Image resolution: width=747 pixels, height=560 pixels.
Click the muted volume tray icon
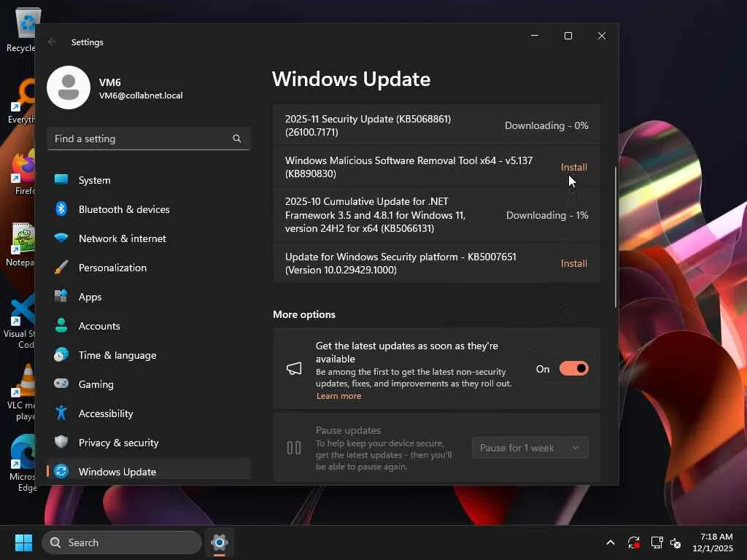(x=676, y=542)
